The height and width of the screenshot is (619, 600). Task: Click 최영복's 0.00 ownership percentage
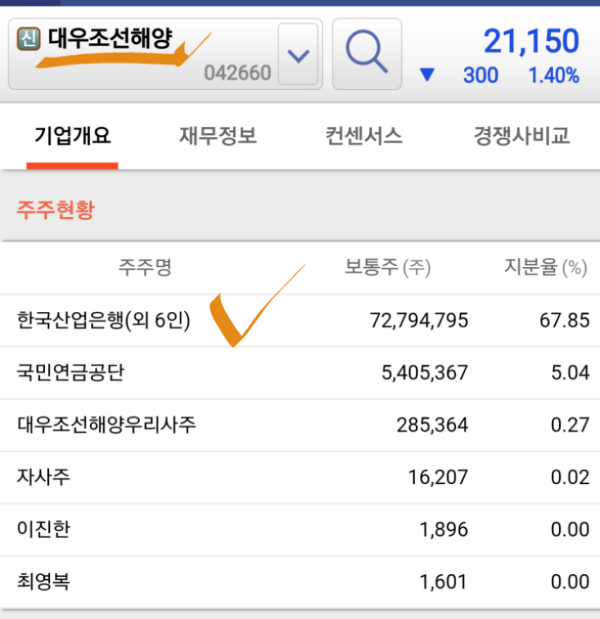point(570,582)
